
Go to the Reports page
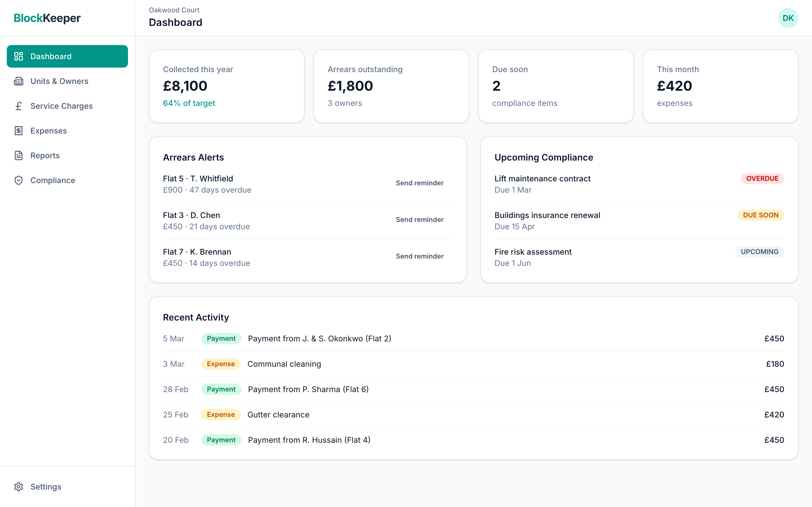pos(45,155)
